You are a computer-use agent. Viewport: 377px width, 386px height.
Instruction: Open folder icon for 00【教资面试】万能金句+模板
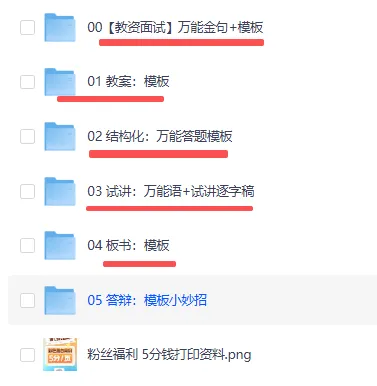60,27
